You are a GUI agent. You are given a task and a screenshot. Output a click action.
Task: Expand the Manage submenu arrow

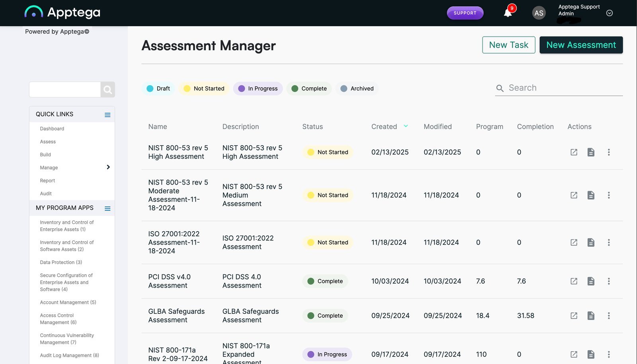point(108,167)
